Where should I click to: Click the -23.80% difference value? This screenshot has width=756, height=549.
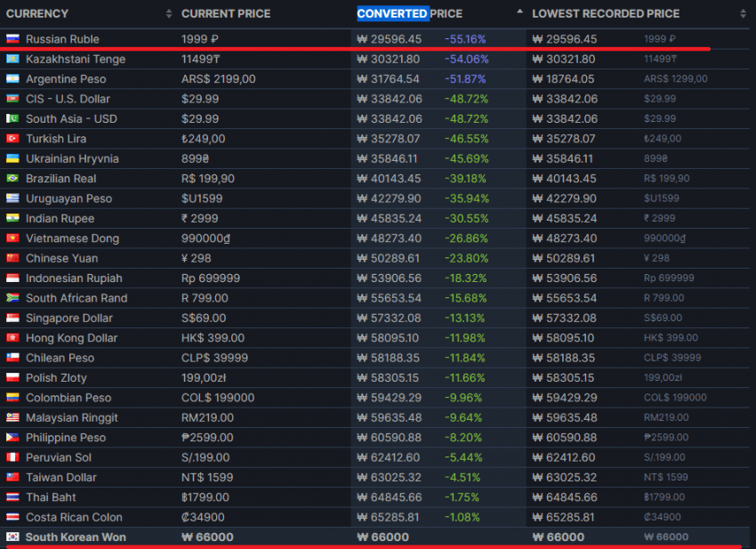tap(466, 258)
